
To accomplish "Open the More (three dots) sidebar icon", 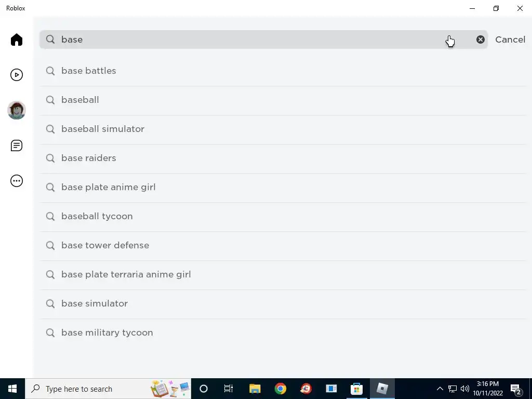I will coord(16,181).
